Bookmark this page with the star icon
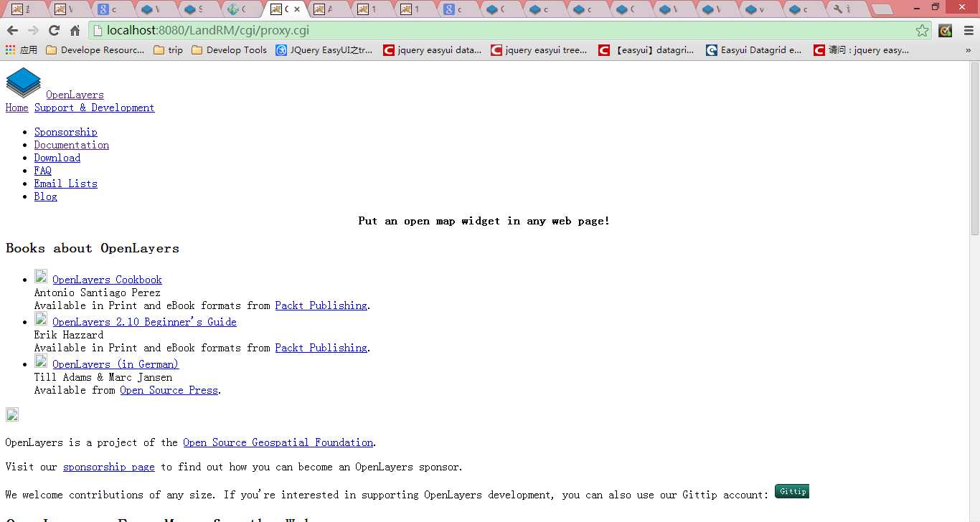 click(922, 31)
